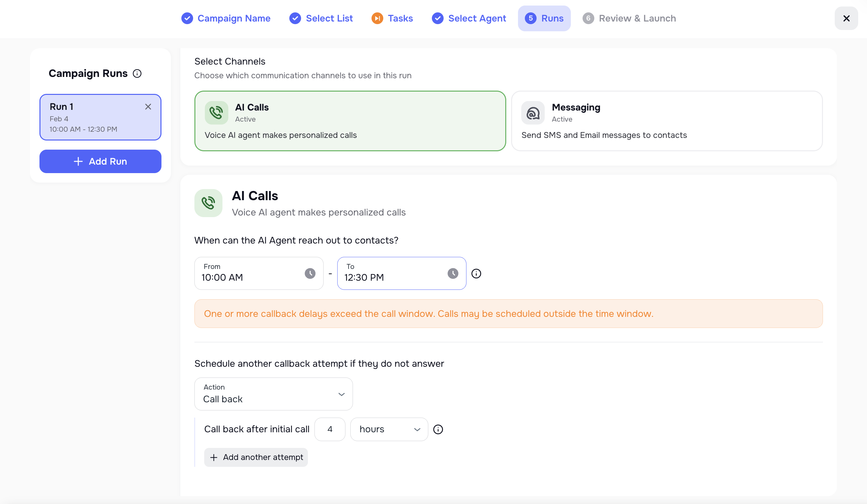
Task: Toggle the AI Calls channel card
Action: pos(350,121)
